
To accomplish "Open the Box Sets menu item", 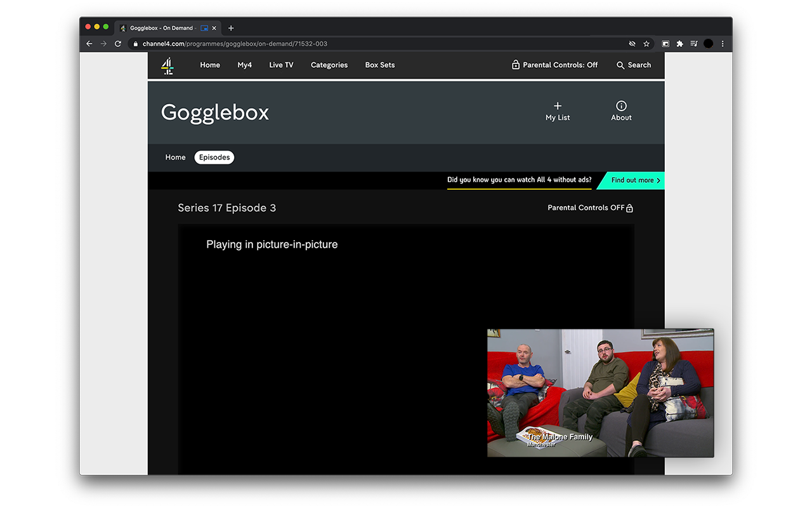I will pos(379,65).
